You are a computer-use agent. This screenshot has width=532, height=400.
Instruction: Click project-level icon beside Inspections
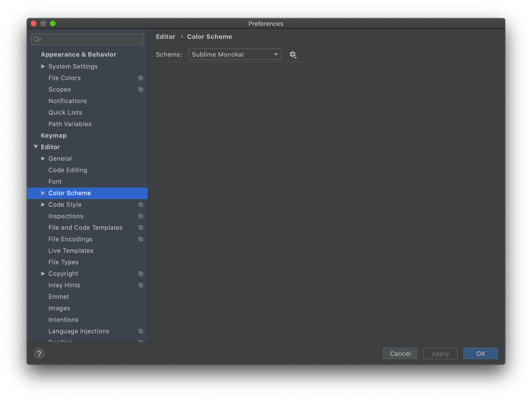click(141, 216)
